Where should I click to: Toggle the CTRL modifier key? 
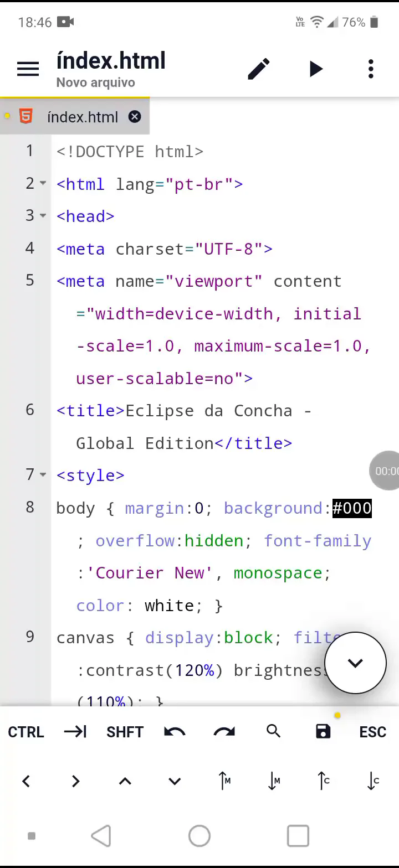tap(26, 732)
